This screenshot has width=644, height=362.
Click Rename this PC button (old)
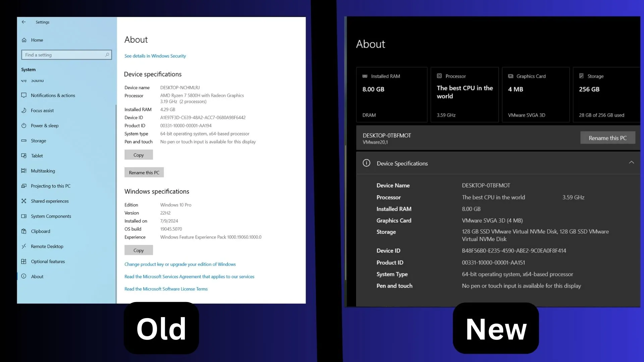tap(144, 172)
